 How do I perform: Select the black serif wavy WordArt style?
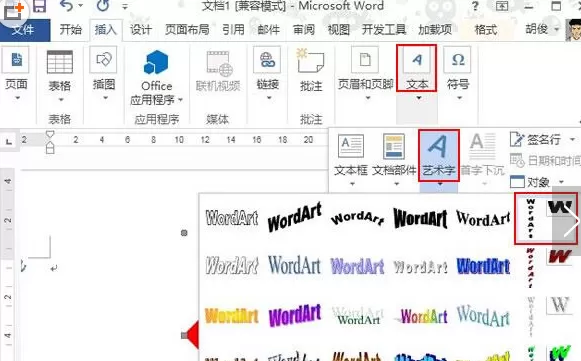point(483,218)
